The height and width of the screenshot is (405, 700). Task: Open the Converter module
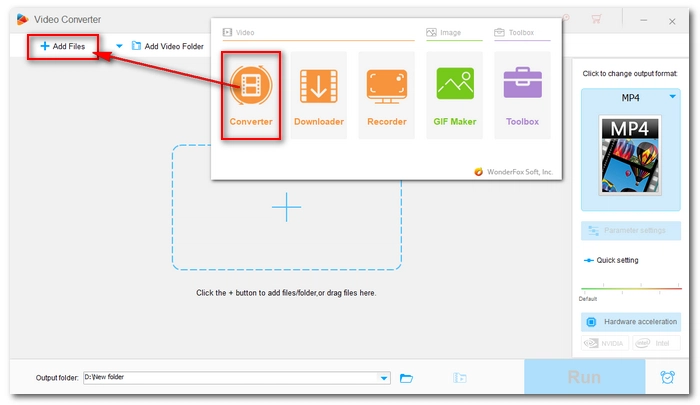point(250,95)
